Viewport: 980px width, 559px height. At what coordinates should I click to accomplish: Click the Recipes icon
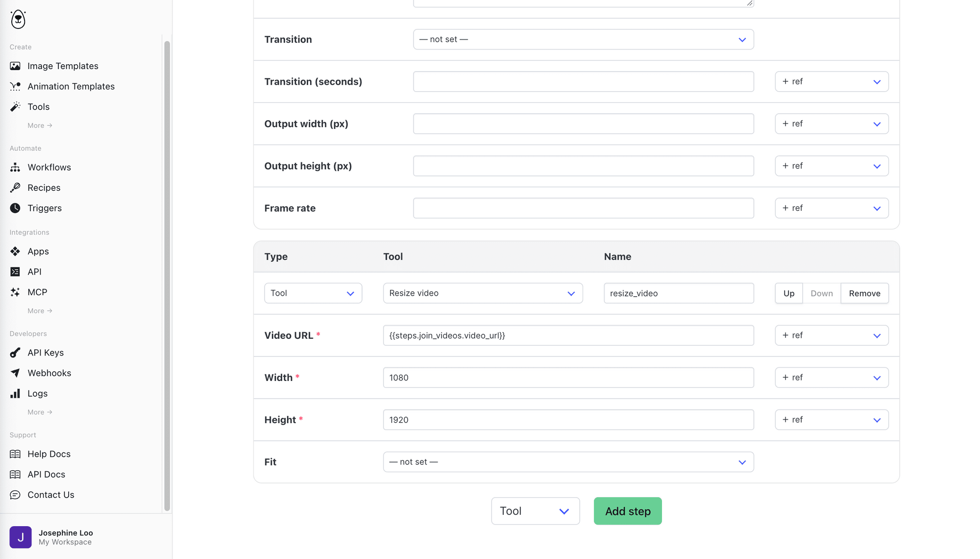15,187
